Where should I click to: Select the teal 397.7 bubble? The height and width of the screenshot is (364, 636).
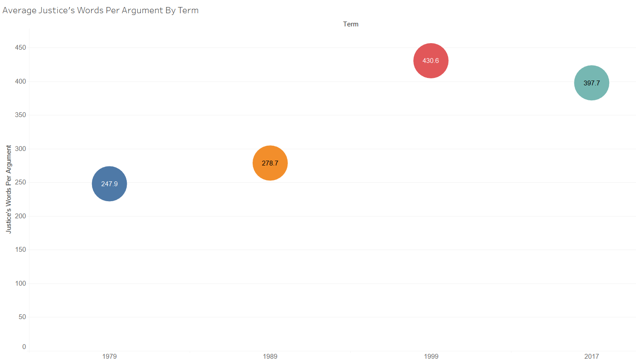592,83
